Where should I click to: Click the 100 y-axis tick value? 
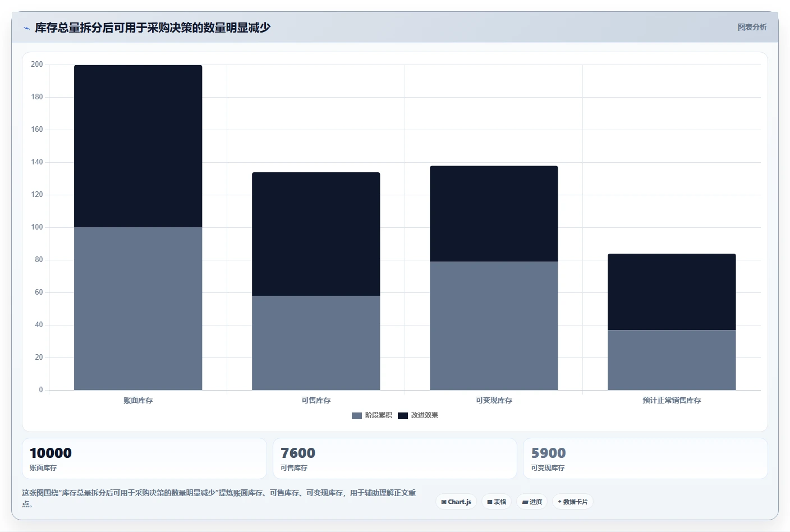click(37, 227)
